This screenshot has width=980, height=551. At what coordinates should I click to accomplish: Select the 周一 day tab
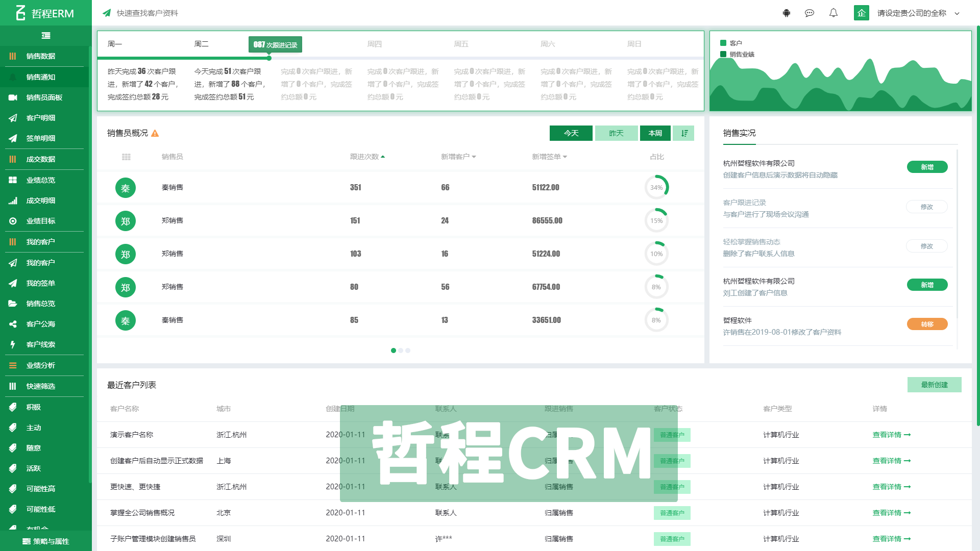coord(115,44)
